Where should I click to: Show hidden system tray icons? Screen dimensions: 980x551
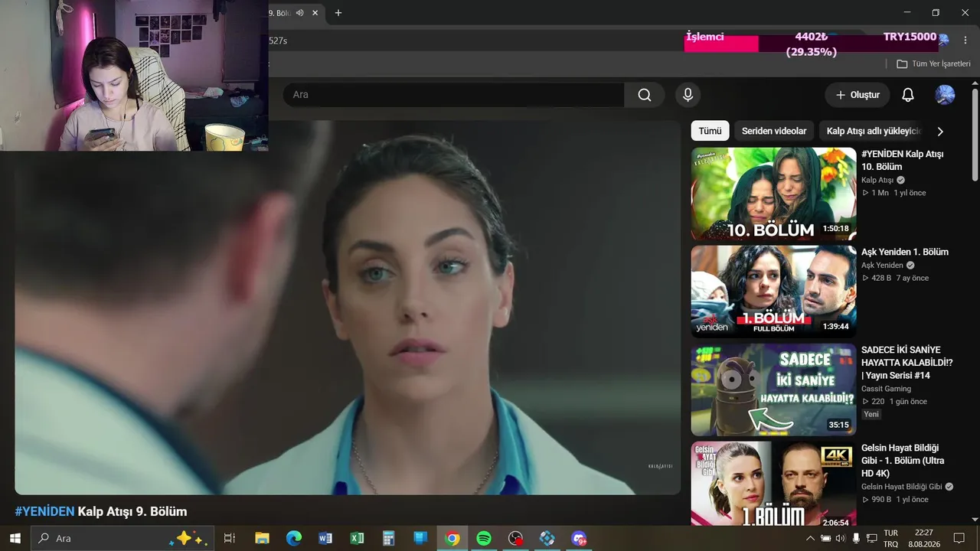810,538
